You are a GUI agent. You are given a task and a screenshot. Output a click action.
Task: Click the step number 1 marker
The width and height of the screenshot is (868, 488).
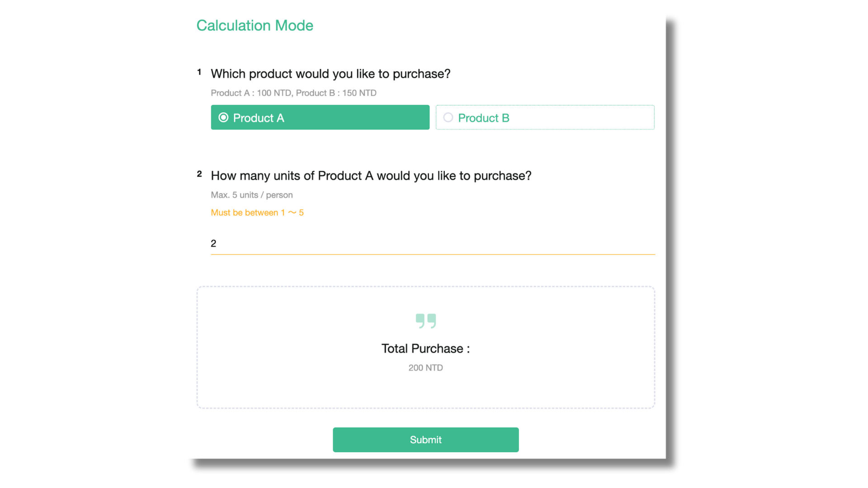199,71
